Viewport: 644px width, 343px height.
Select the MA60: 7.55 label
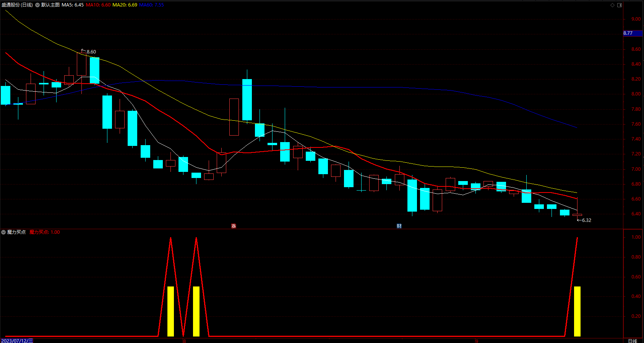click(x=151, y=5)
